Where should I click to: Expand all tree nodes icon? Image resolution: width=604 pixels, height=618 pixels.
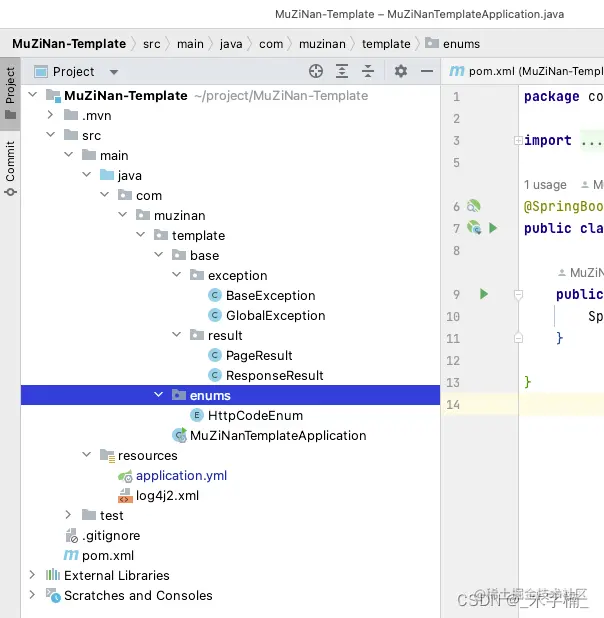coord(342,71)
